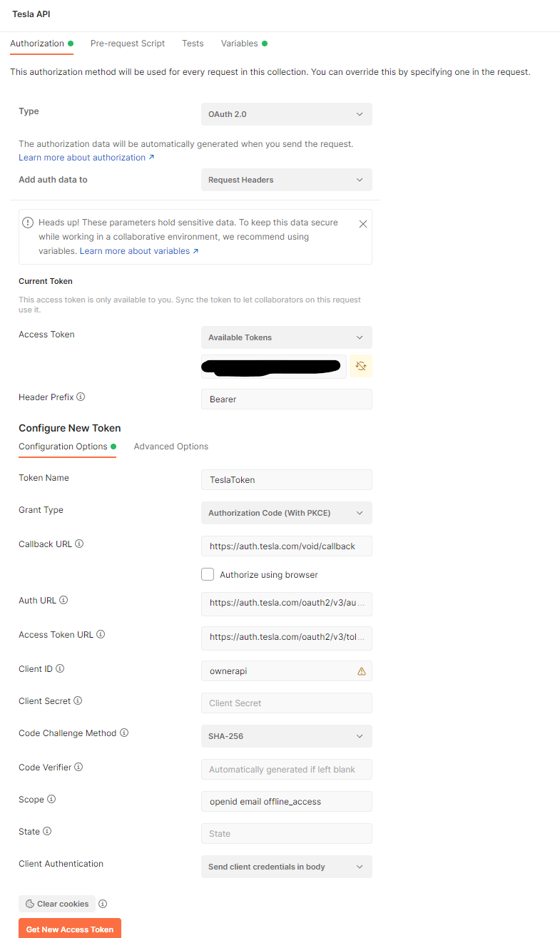The width and height of the screenshot is (560, 938).
Task: Click the Clear cookies button
Action: click(57, 904)
